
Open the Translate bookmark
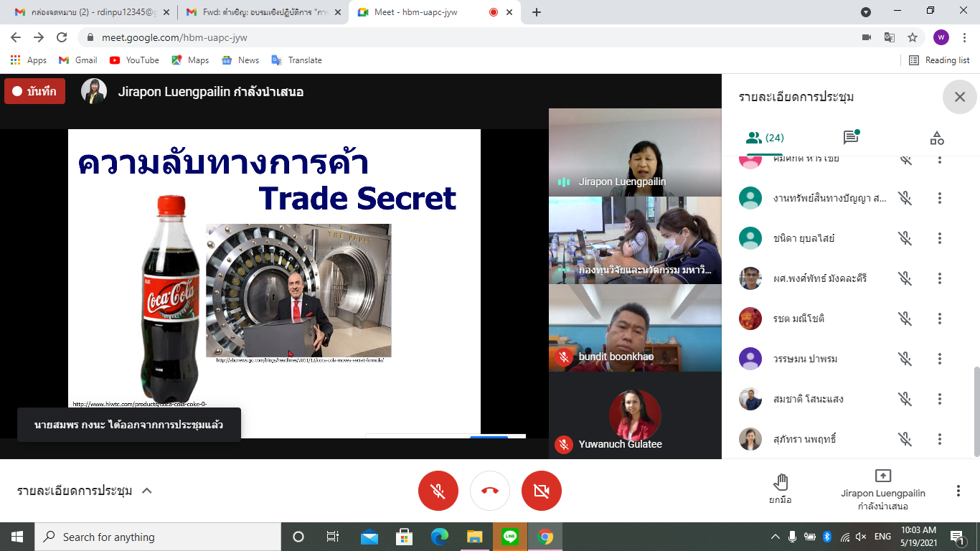296,60
